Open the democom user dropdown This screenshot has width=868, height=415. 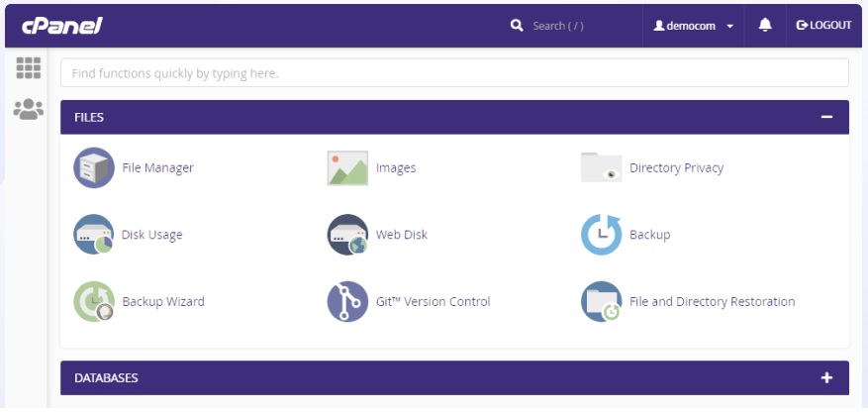694,26
